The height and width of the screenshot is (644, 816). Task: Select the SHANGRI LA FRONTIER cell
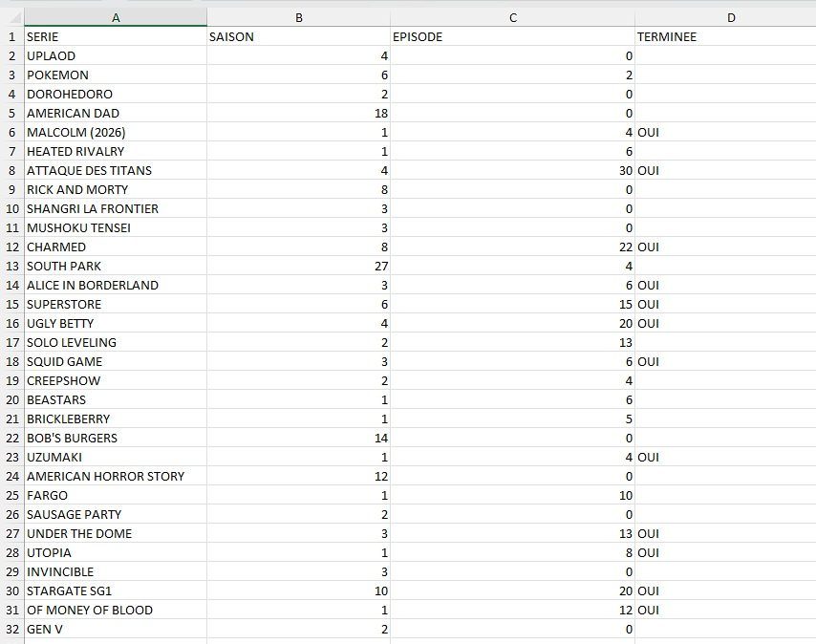pos(116,208)
